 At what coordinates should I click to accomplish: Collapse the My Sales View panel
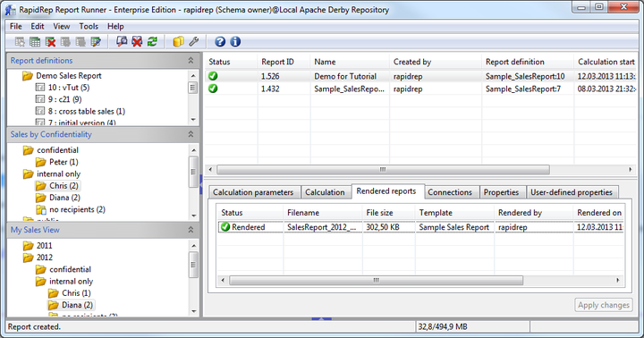pyautogui.click(x=191, y=230)
